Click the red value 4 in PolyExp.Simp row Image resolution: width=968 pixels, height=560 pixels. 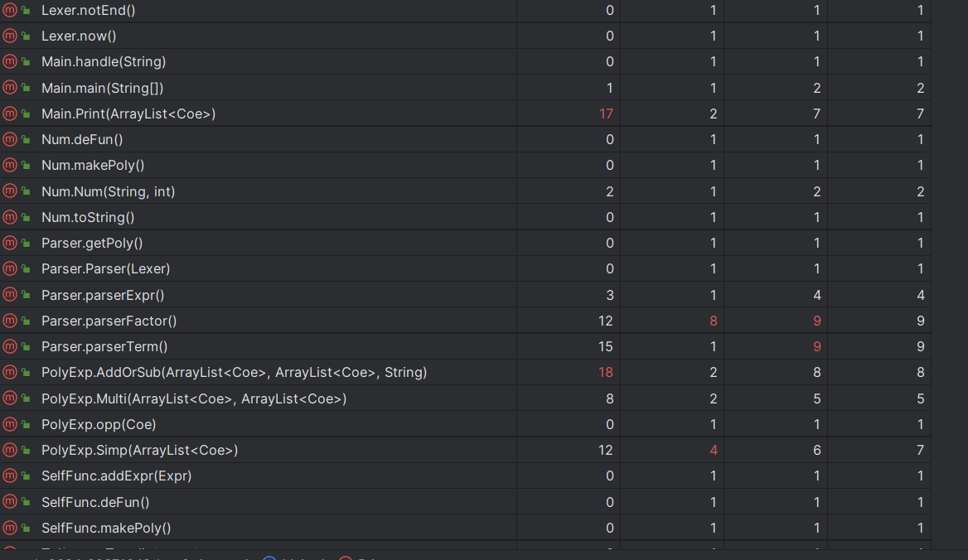[x=713, y=451]
